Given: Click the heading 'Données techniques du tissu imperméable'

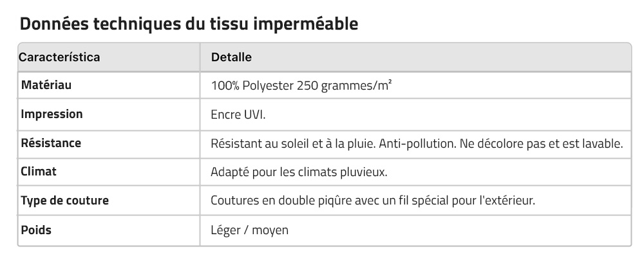Looking at the screenshot, I should tap(189, 24).
